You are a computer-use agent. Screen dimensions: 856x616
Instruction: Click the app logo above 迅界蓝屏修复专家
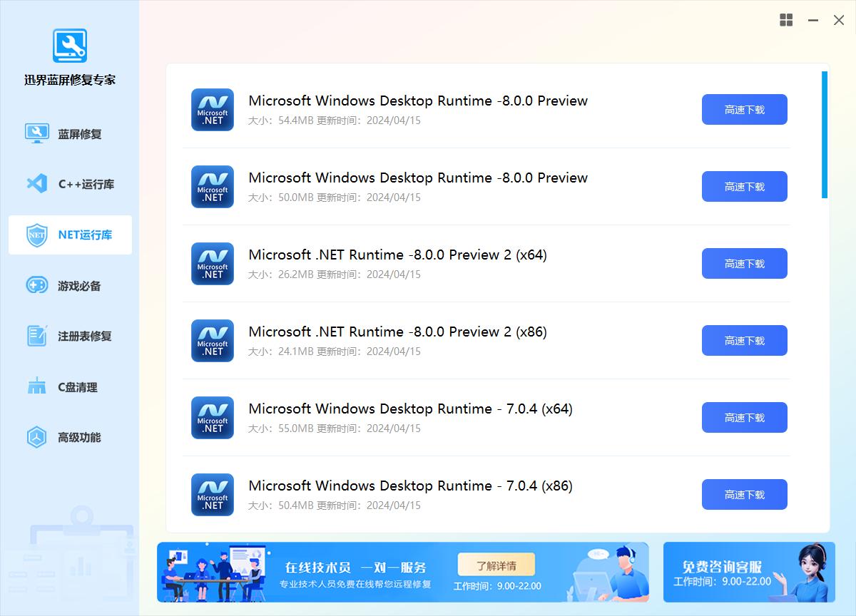point(70,46)
